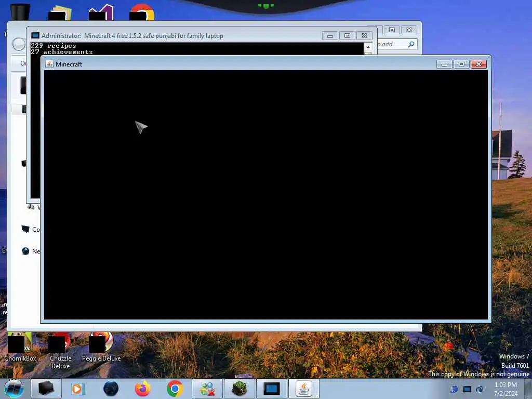Open the stacked papers desktop shortcut
Viewport: 532px width, 399px height.
60,13
